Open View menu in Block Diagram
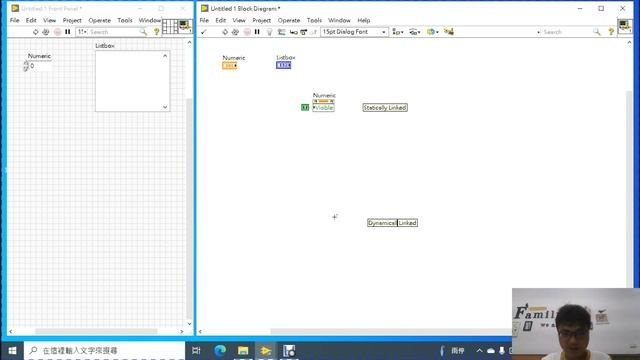The width and height of the screenshot is (640, 360). pos(239,20)
